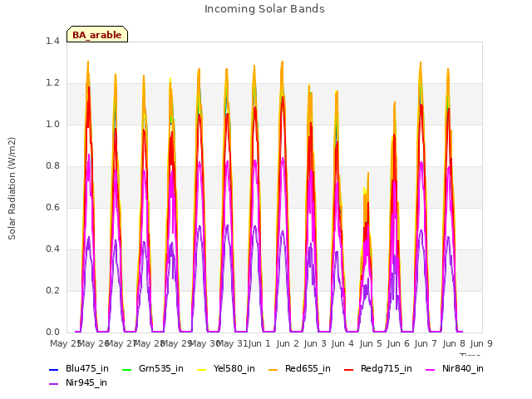The image size is (532, 399).
Task: Click the Jun 9 x-axis date label
Action: (481, 343)
